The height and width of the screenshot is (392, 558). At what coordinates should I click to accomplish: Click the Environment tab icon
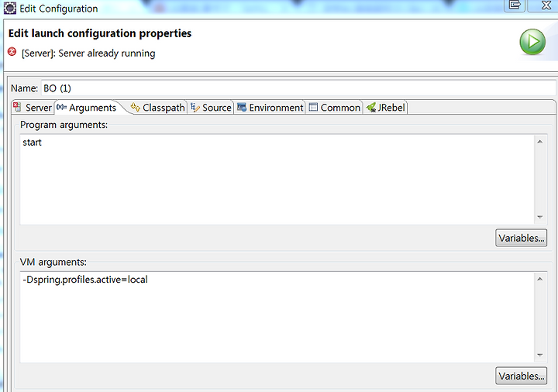[x=242, y=107]
